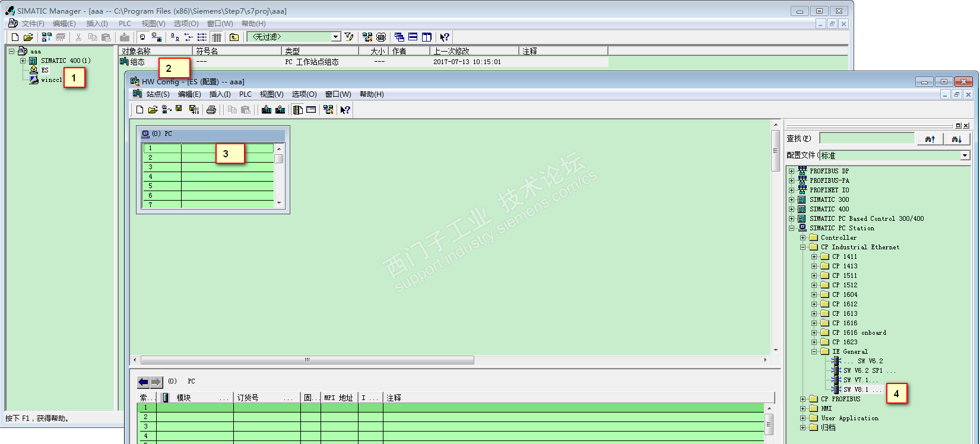Click 订货号 column header in module table
The width and height of the screenshot is (980, 444).
(x=267, y=398)
